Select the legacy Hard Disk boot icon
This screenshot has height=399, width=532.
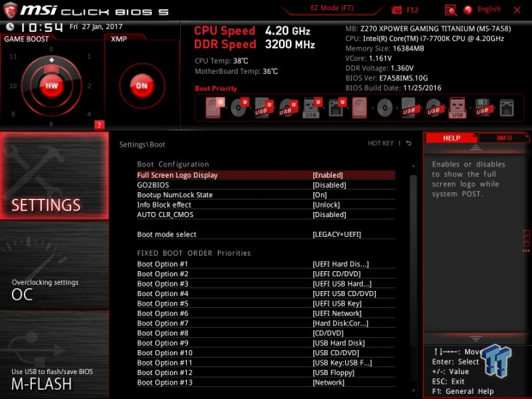360,108
